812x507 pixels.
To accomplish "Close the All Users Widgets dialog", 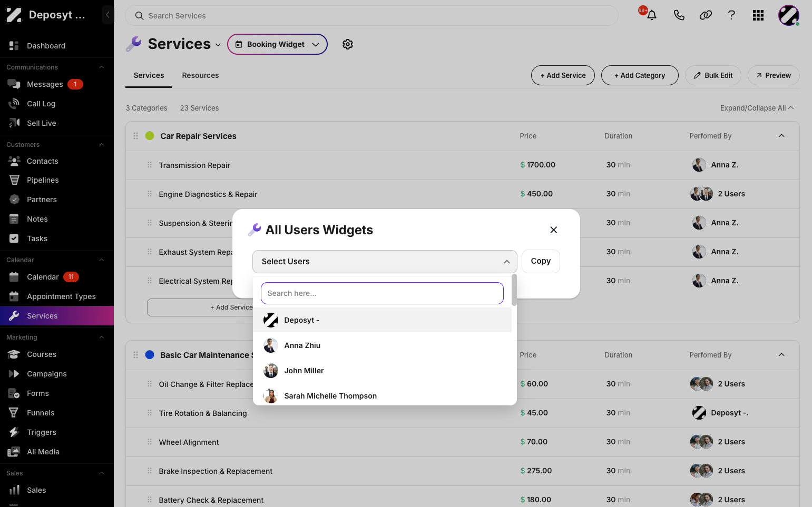I will coord(553,230).
